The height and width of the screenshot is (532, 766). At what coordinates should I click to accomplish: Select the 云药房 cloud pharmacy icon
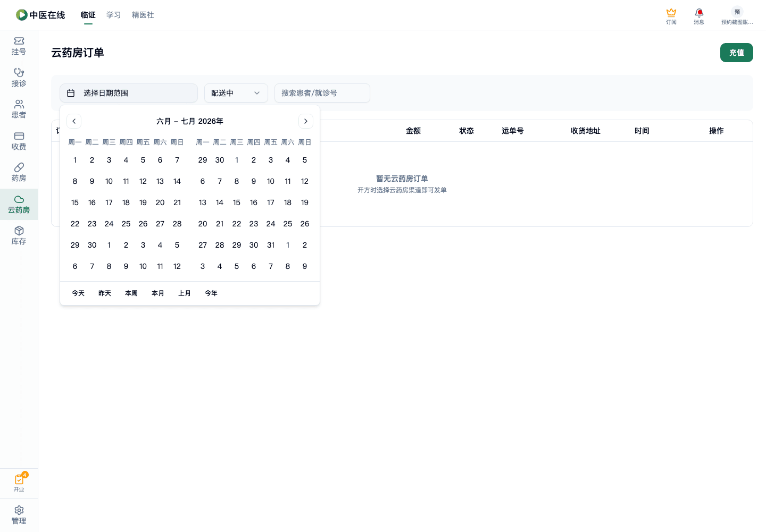19,205
